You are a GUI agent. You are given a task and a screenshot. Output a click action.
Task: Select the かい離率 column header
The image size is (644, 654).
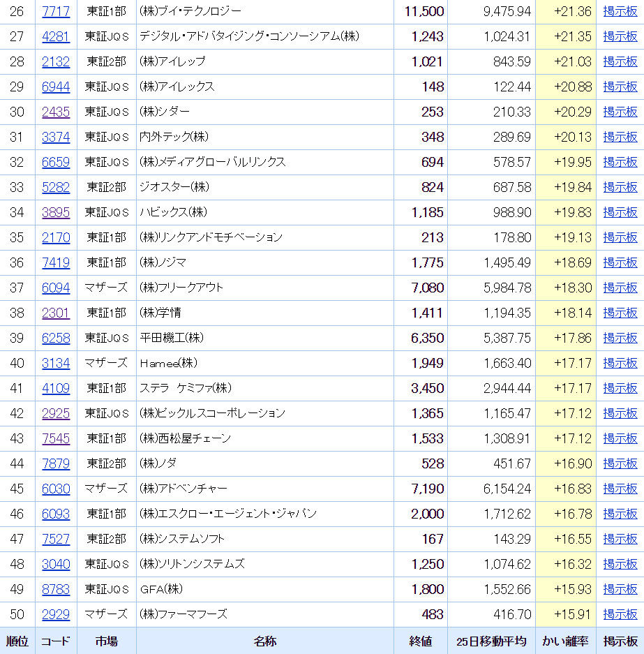(565, 641)
